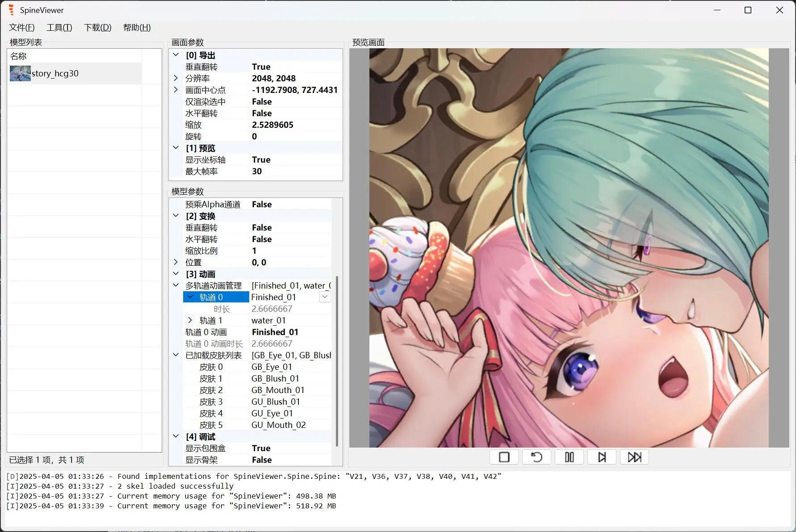The height and width of the screenshot is (532, 796).
Task: Open the 文件(F) menu
Action: pyautogui.click(x=22, y=28)
